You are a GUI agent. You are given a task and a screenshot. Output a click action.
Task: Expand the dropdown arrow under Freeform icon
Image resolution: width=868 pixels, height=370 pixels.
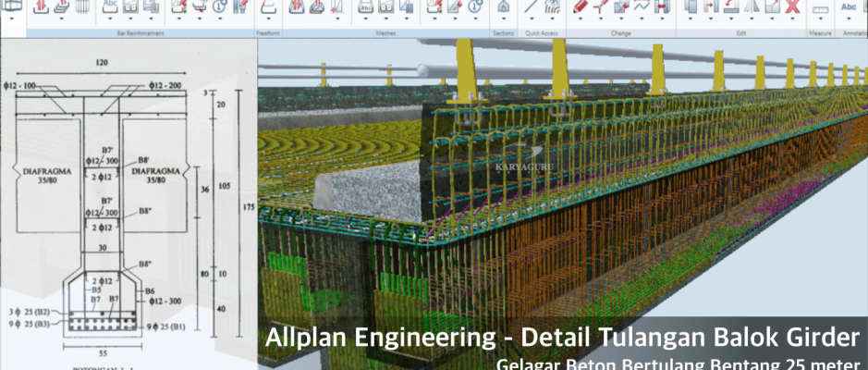click(x=267, y=19)
